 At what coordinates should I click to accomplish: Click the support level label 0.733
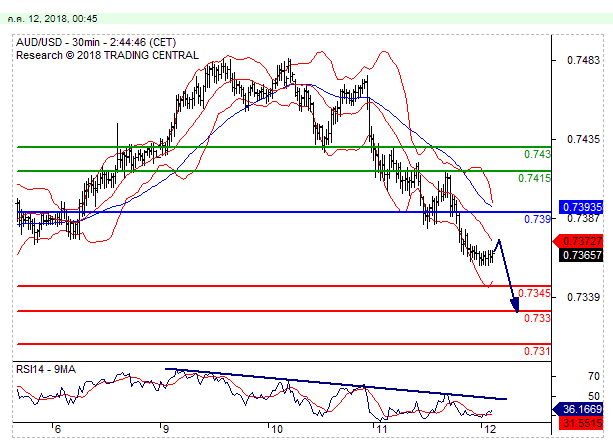537,318
